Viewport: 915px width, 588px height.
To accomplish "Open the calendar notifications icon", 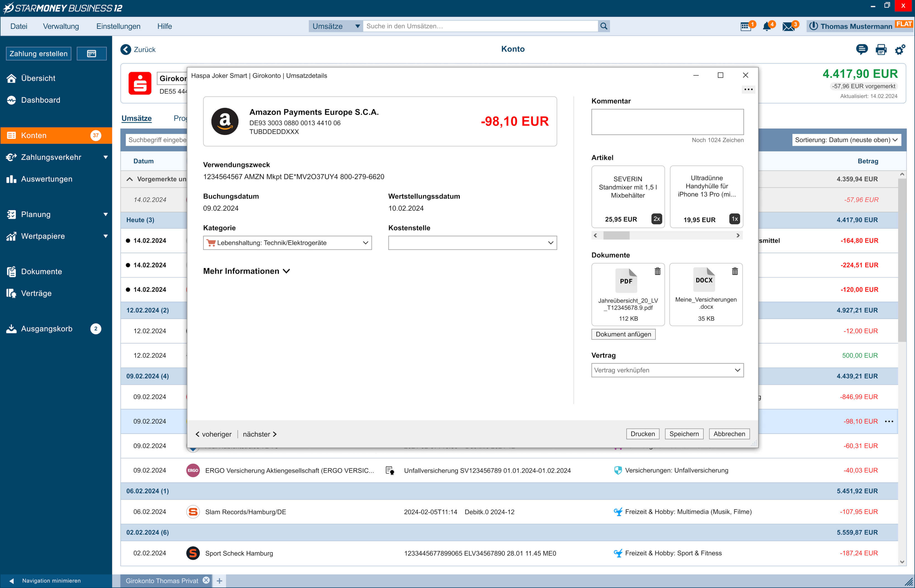I will [745, 26].
